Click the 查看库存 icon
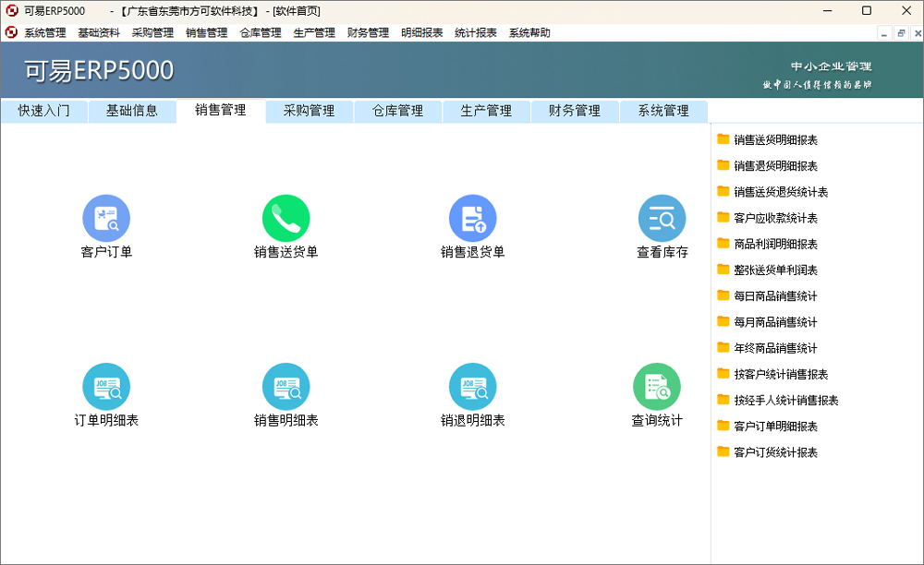Screen dimensions: 924x565 pos(662,219)
